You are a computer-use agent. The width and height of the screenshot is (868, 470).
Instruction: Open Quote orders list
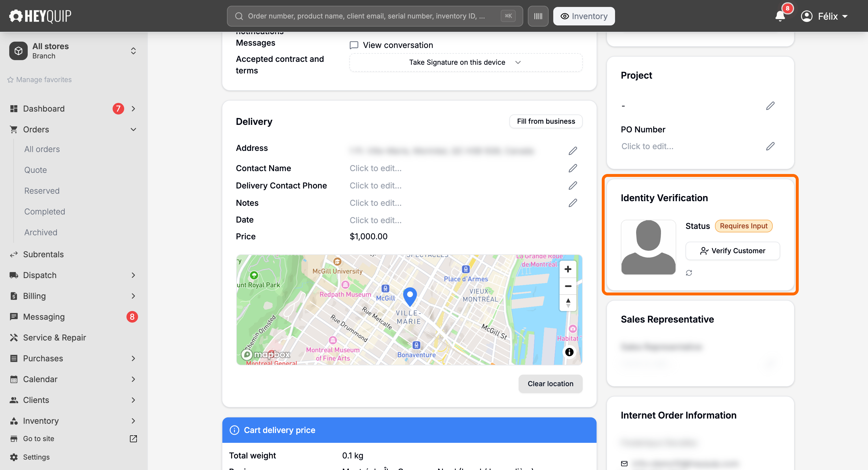36,170
